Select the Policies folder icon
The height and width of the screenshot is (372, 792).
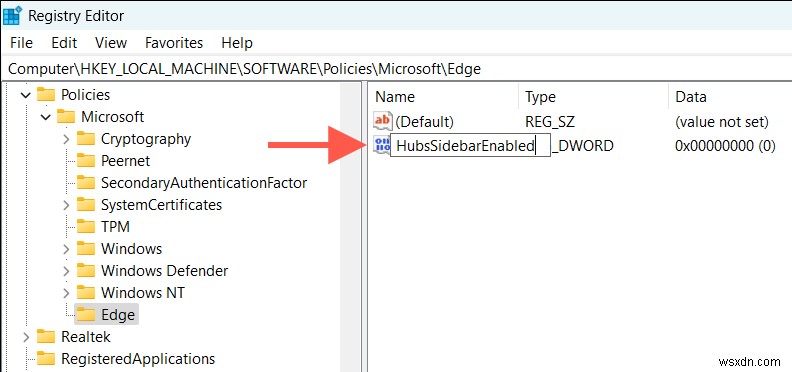pyautogui.click(x=46, y=95)
